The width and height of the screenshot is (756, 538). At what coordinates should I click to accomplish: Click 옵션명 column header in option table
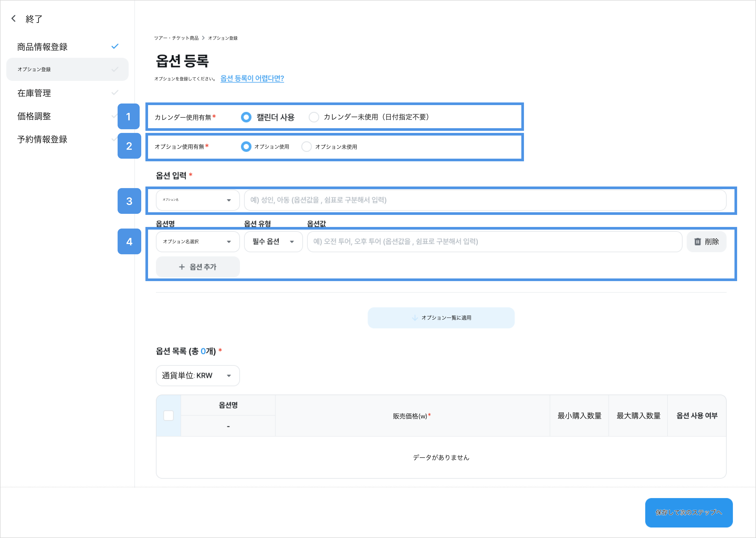point(228,405)
